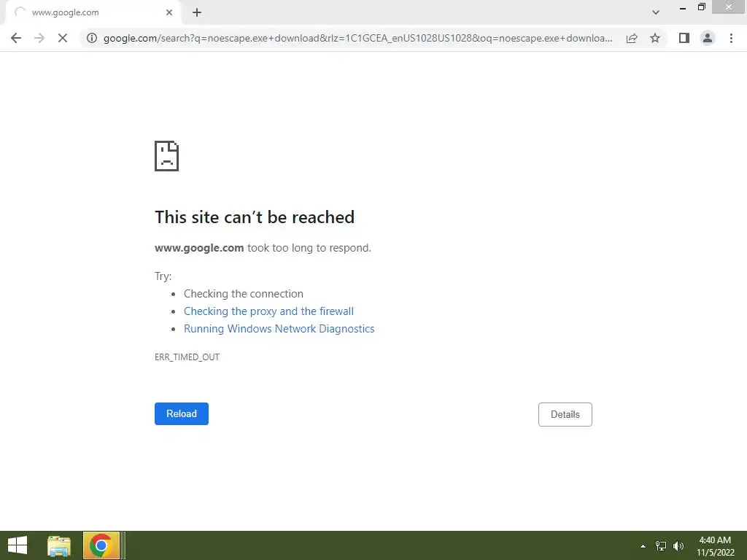Viewport: 747px width, 560px height.
Task: Run Windows Network Diagnostics link
Action: tap(279, 329)
